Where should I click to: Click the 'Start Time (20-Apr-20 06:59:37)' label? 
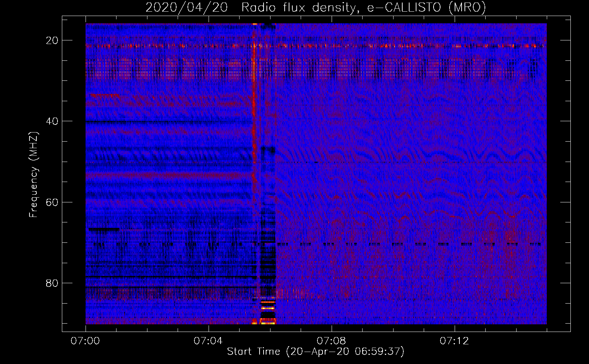click(x=316, y=352)
